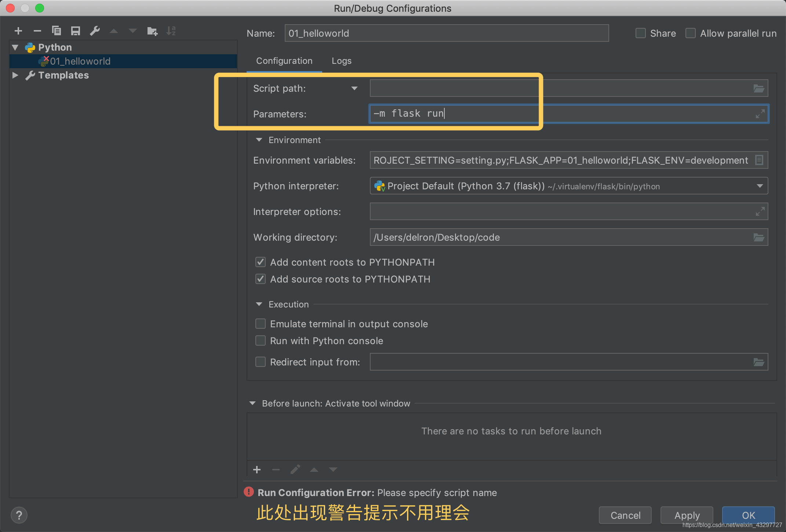Select the Parameters input field
Screen dimensions: 786x532
point(567,113)
